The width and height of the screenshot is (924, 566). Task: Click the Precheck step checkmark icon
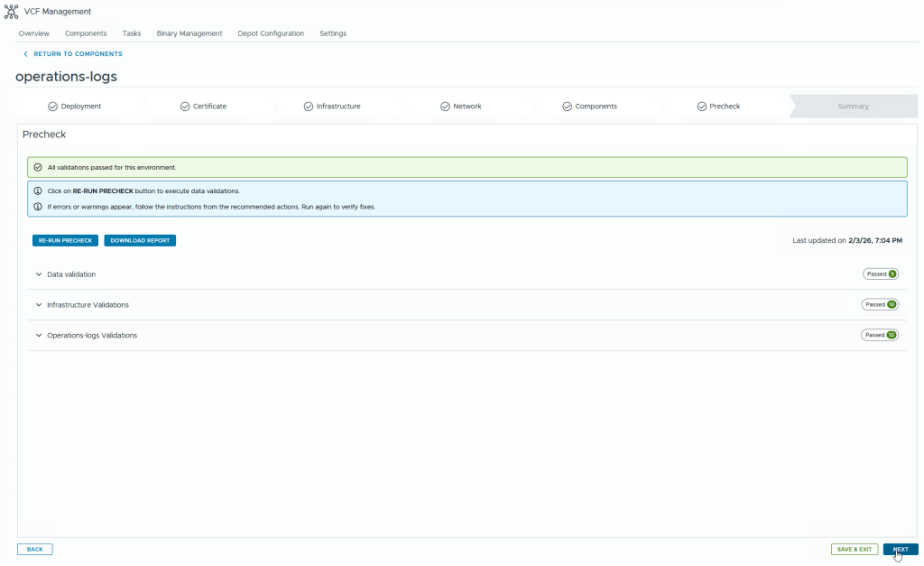tap(701, 107)
